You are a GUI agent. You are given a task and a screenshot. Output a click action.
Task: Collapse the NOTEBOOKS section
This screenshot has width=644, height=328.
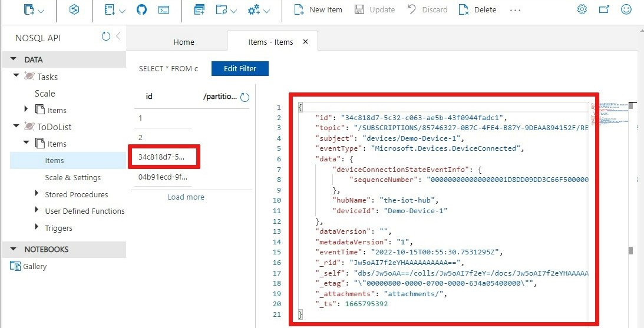pos(14,249)
